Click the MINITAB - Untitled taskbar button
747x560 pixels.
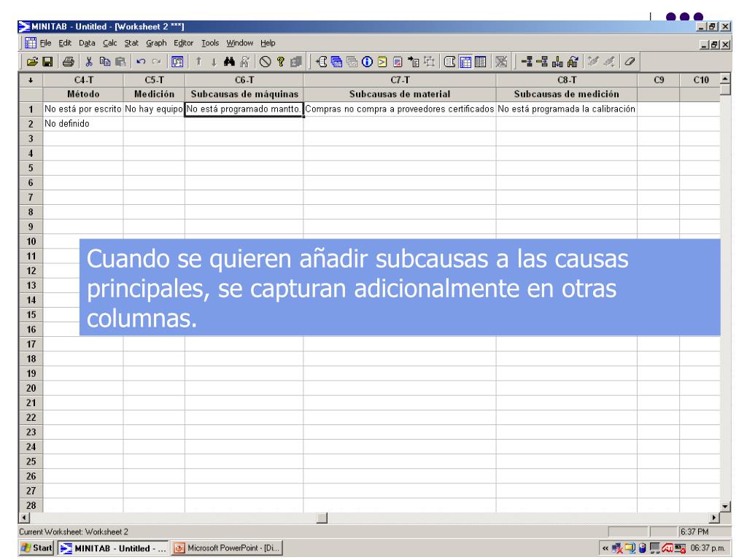[113, 548]
